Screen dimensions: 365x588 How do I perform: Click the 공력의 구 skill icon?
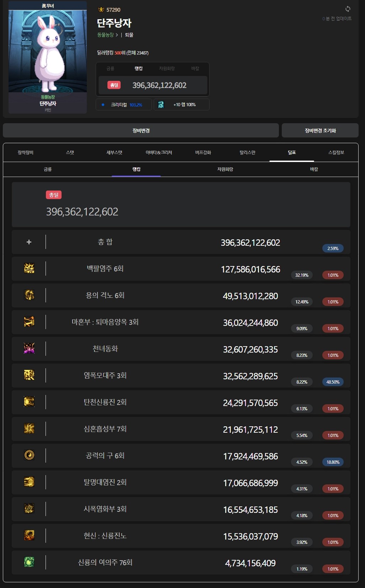29,455
